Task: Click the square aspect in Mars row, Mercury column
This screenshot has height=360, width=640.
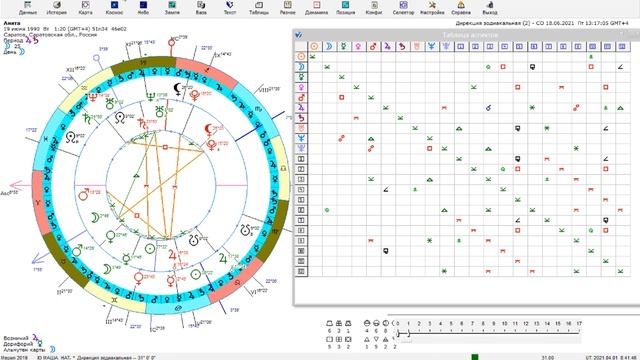Action: (x=342, y=98)
